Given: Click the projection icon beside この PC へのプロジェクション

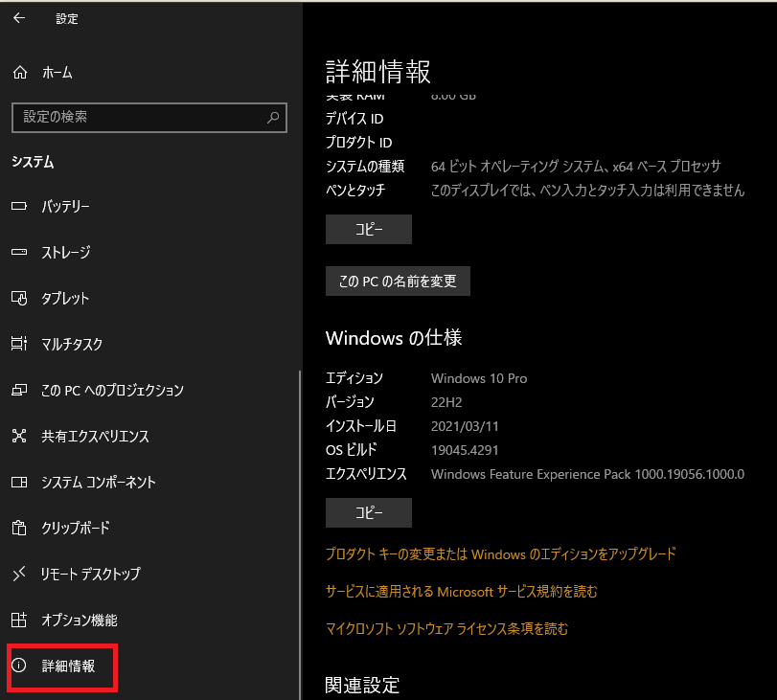Looking at the screenshot, I should tap(19, 390).
